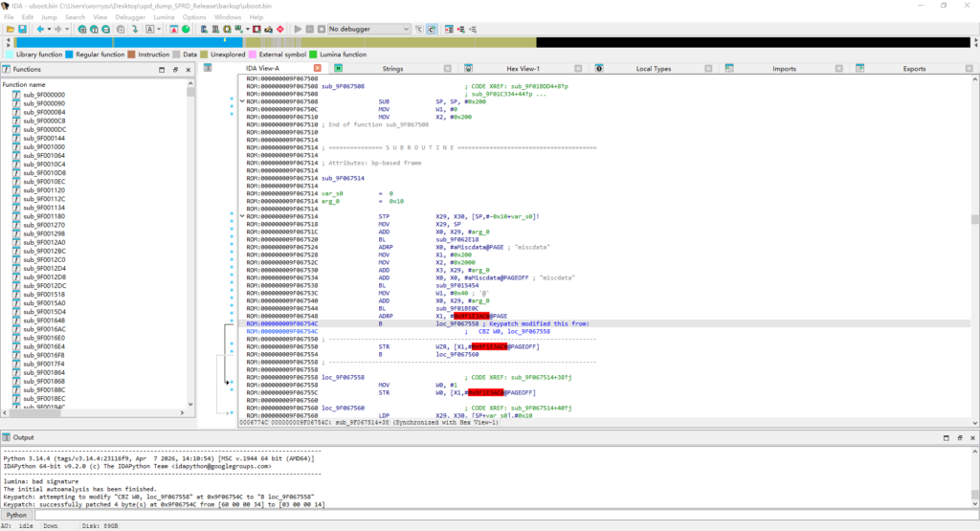Close the Hex View-1 tab
Image resolution: width=980 pixels, height=531 pixels.
578,68
